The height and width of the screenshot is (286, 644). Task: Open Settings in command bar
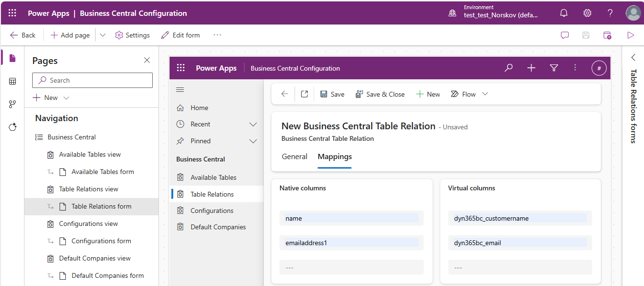[x=133, y=35]
